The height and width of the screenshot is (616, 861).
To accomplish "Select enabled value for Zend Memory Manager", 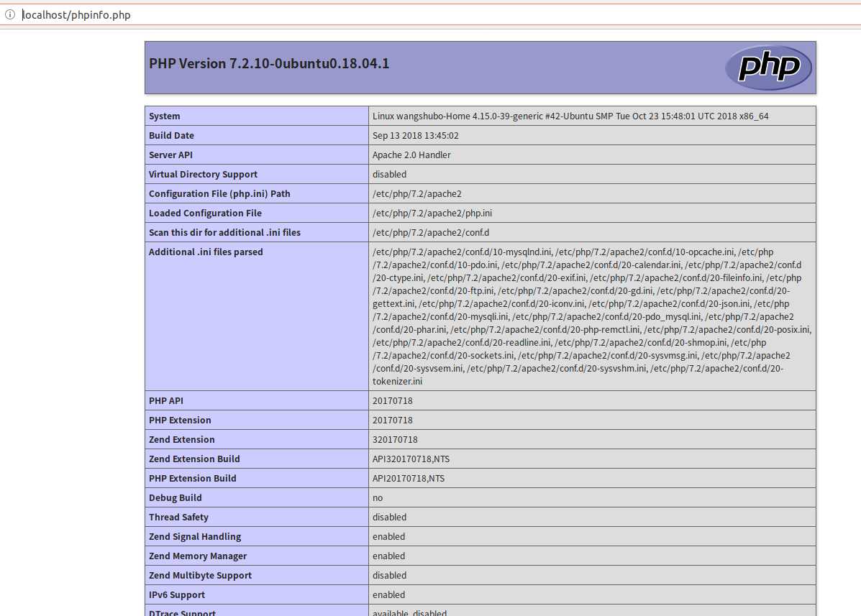I will (388, 556).
